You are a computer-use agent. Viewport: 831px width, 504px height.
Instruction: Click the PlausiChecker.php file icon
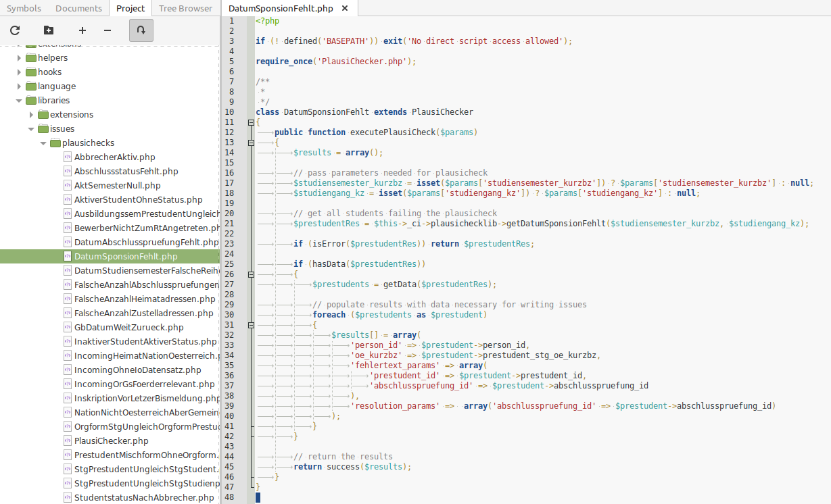[x=68, y=441]
